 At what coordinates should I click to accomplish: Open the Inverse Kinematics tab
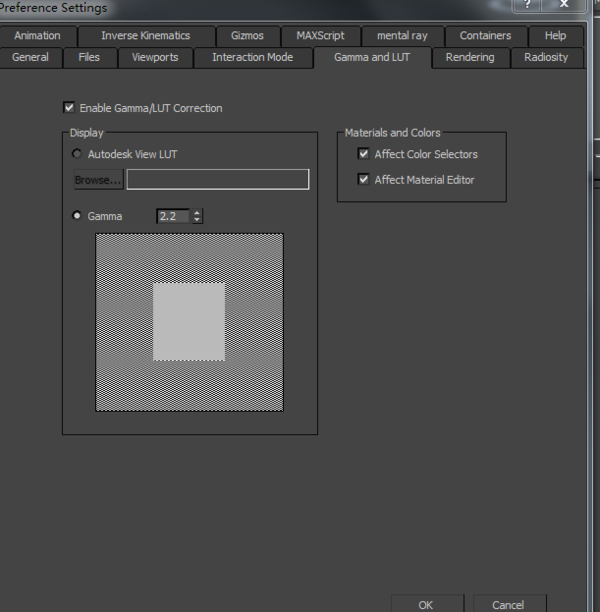tap(145, 35)
